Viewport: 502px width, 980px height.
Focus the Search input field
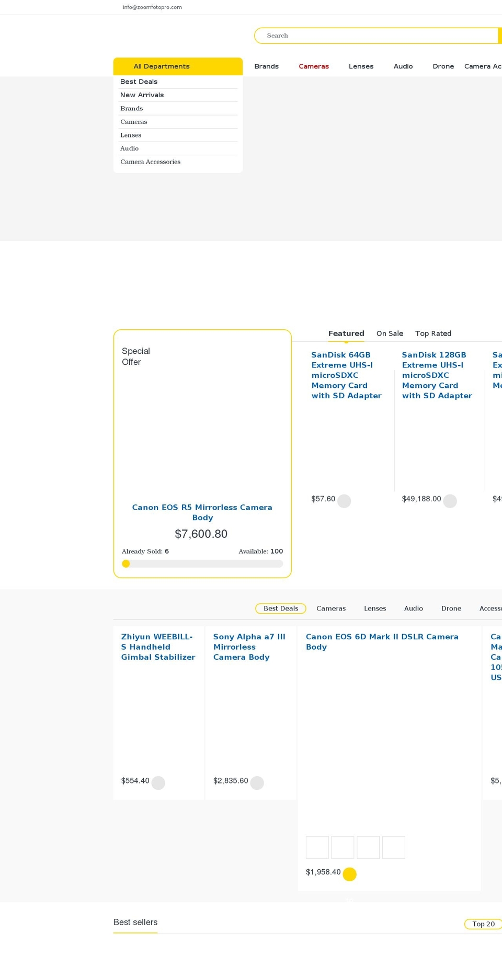[x=376, y=36]
